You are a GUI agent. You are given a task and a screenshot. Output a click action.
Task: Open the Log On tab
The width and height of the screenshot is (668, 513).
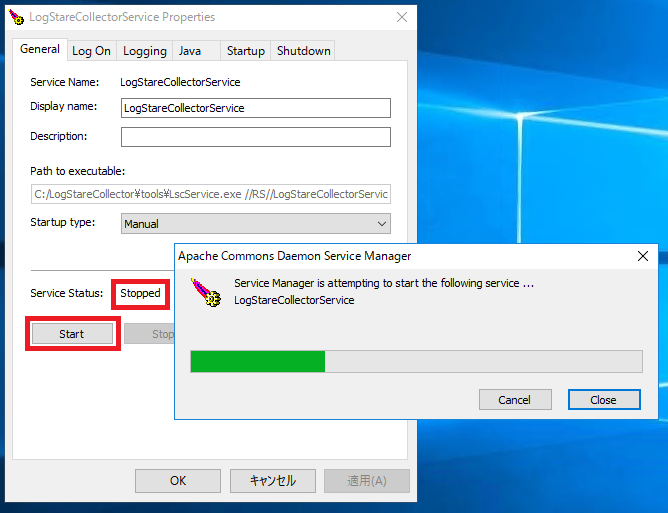pos(91,51)
